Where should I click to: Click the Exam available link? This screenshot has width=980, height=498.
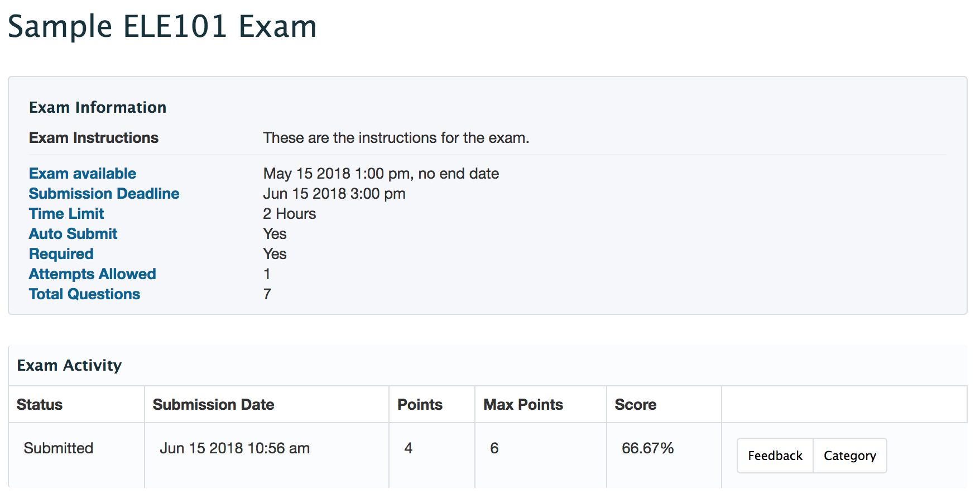[x=83, y=174]
